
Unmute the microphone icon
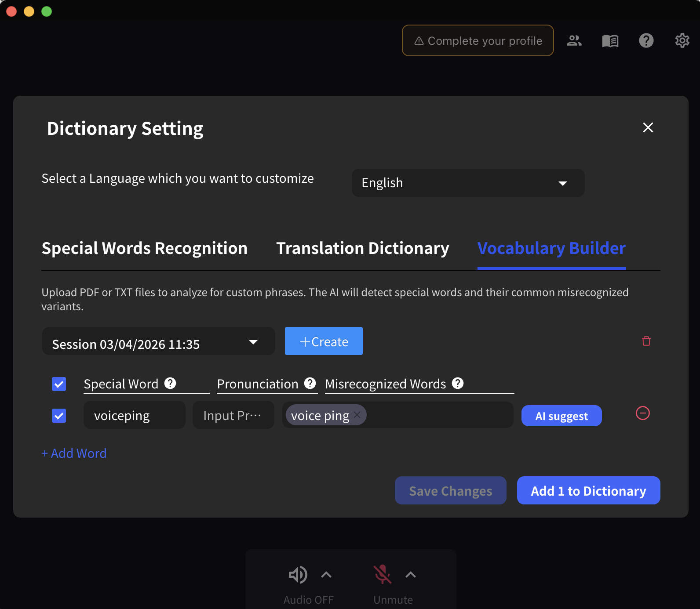click(383, 575)
